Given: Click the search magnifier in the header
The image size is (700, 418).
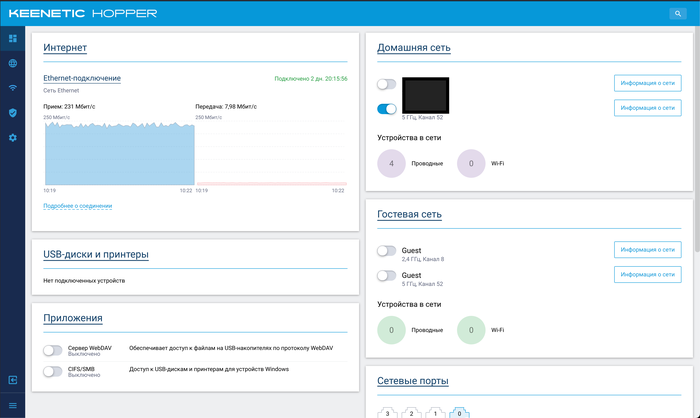Looking at the screenshot, I should (x=678, y=13).
